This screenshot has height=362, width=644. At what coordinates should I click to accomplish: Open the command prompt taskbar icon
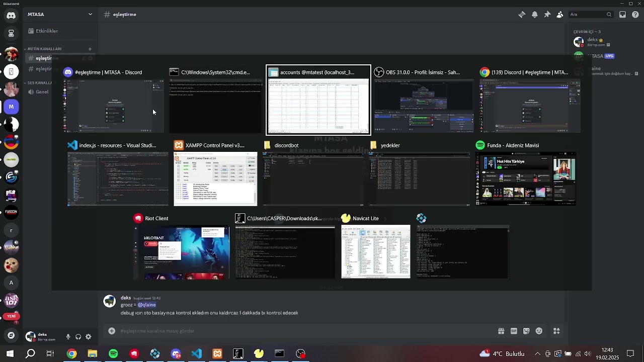tap(280, 354)
